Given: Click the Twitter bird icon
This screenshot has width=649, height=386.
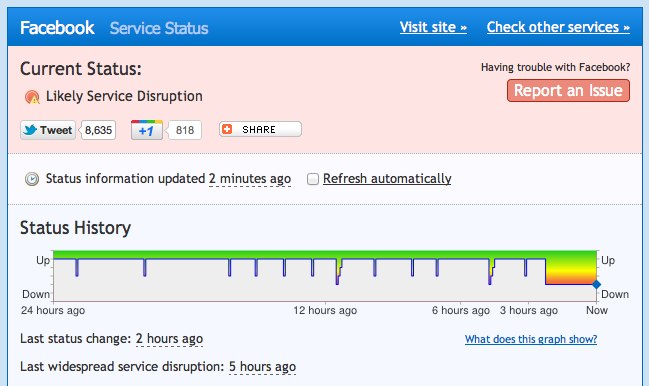Looking at the screenshot, I should (x=30, y=130).
